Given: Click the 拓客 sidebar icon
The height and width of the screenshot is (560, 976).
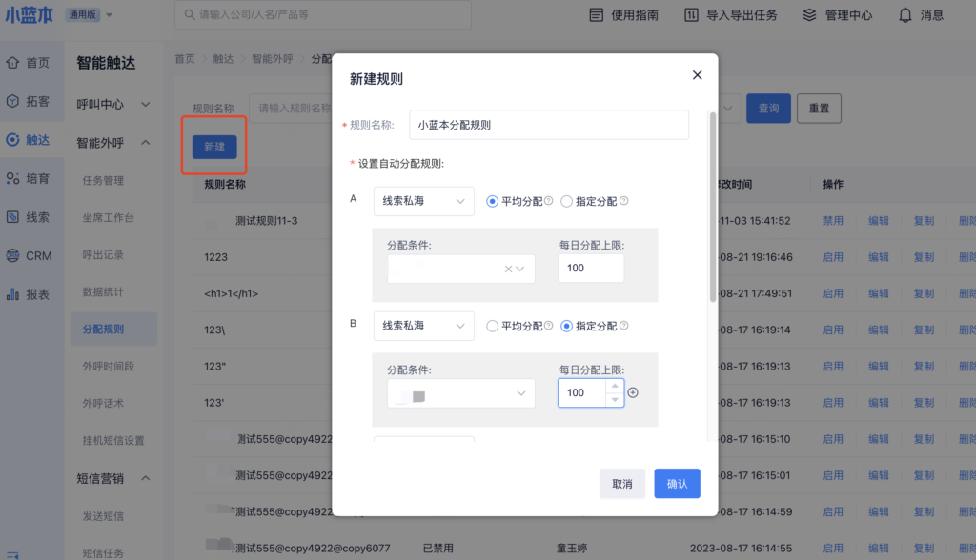Looking at the screenshot, I should (12, 101).
